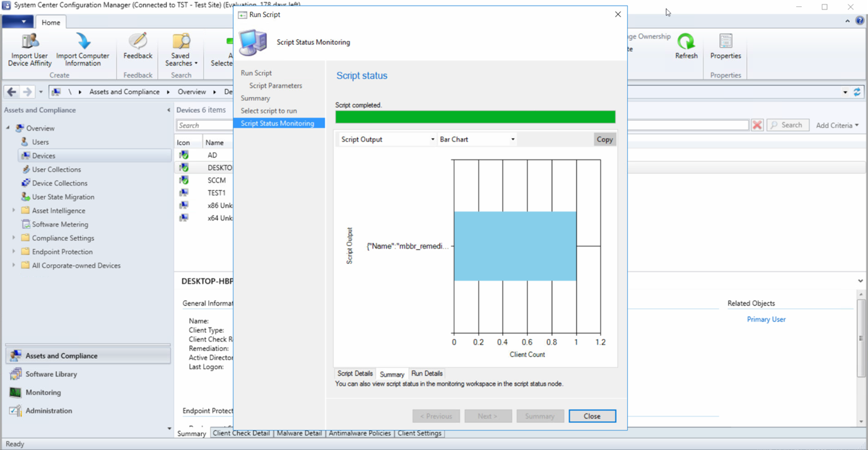Switch to the Run Details tab

[x=427, y=374]
